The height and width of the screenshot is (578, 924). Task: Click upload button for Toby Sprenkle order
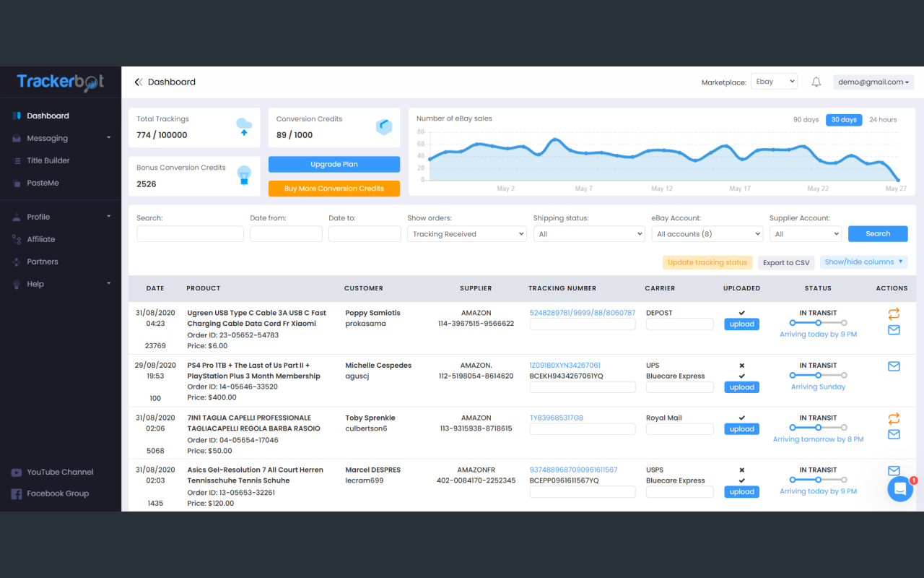[x=741, y=429]
